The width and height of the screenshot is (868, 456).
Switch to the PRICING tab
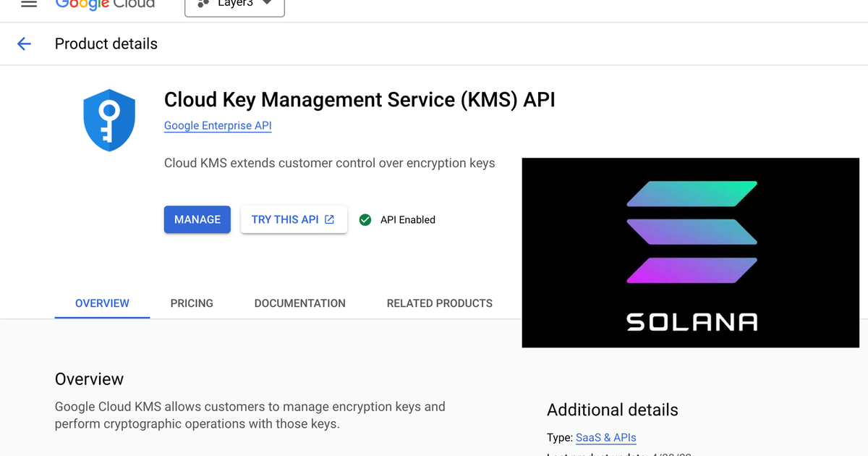tap(191, 303)
